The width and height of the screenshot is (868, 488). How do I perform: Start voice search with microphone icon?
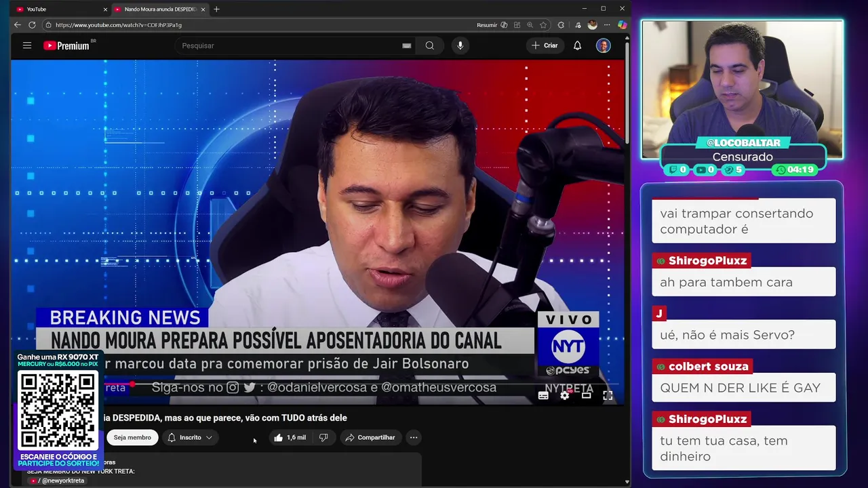[x=460, y=45]
